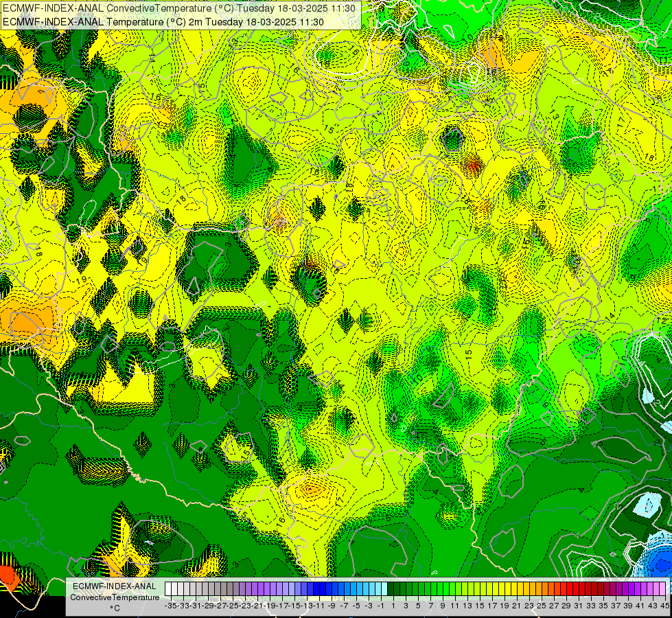Click the '°C' unit label in legend

coord(115,608)
